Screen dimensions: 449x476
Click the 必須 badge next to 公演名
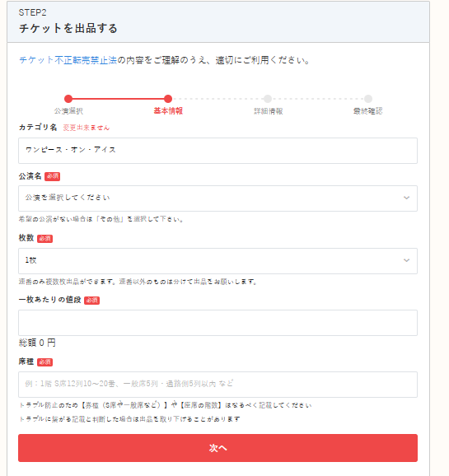pyautogui.click(x=52, y=177)
